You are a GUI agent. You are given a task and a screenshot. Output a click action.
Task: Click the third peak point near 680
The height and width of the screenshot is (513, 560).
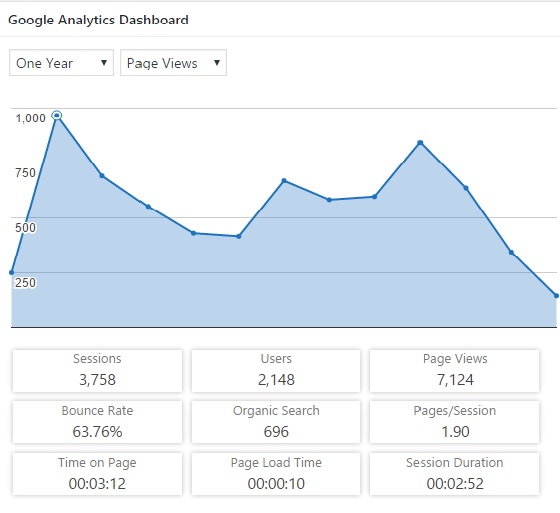[x=284, y=181]
